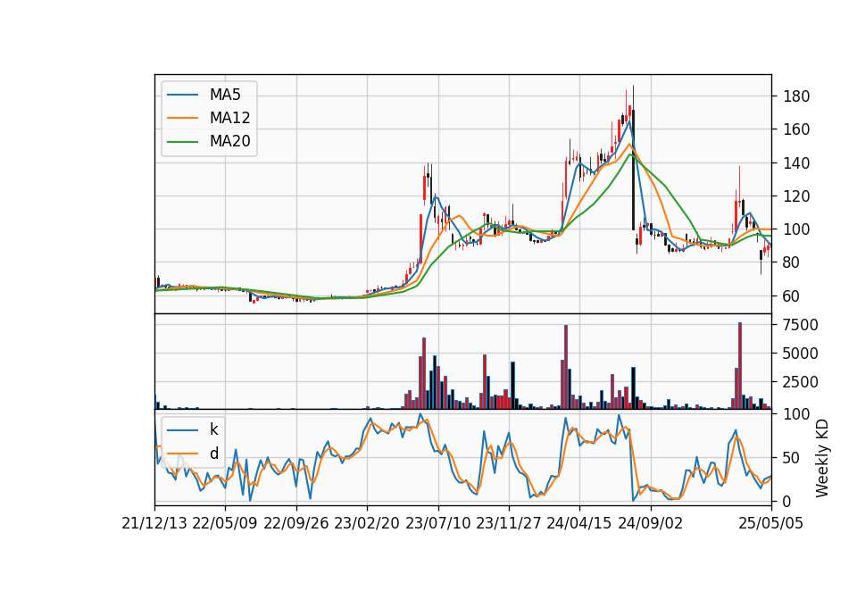The image size is (857, 616).
Task: Click the Weekly KD axis label
Action: (821, 458)
